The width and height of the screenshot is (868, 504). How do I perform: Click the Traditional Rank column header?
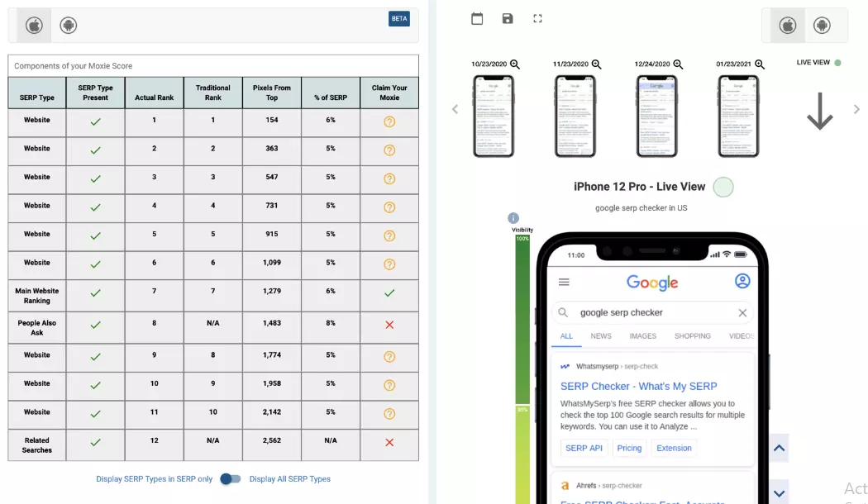coord(213,93)
